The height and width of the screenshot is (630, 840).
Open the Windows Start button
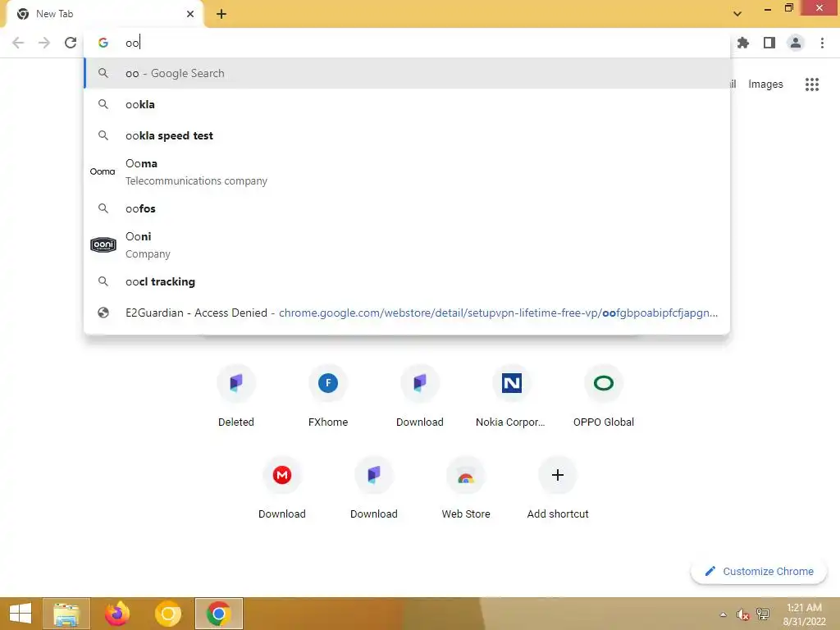pos(21,614)
